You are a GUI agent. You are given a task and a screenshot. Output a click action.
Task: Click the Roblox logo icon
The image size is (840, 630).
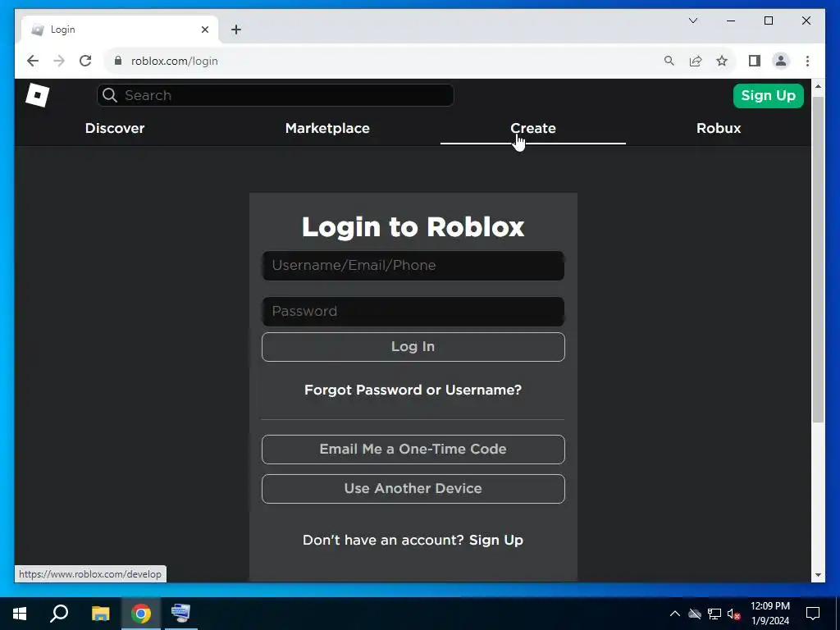pos(37,95)
